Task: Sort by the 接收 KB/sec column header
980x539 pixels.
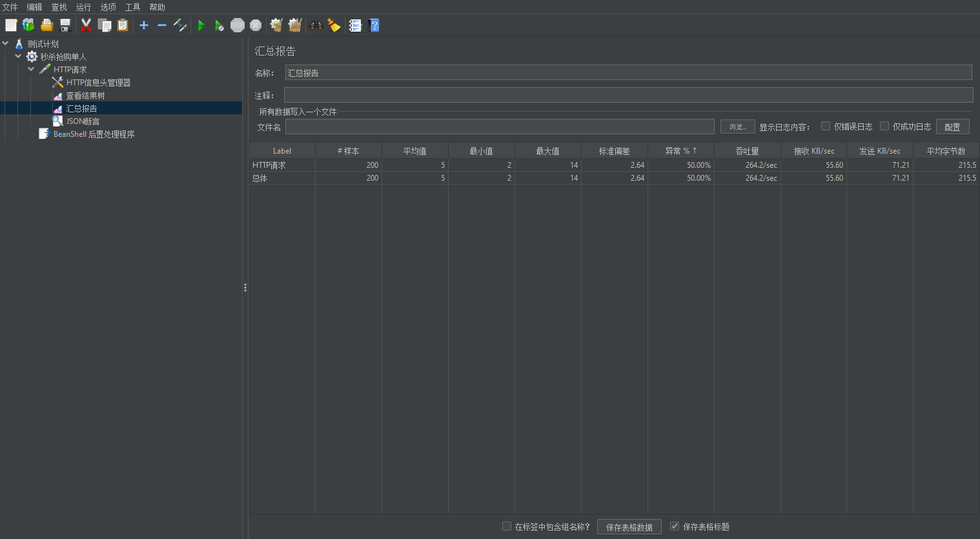Action: coord(814,150)
